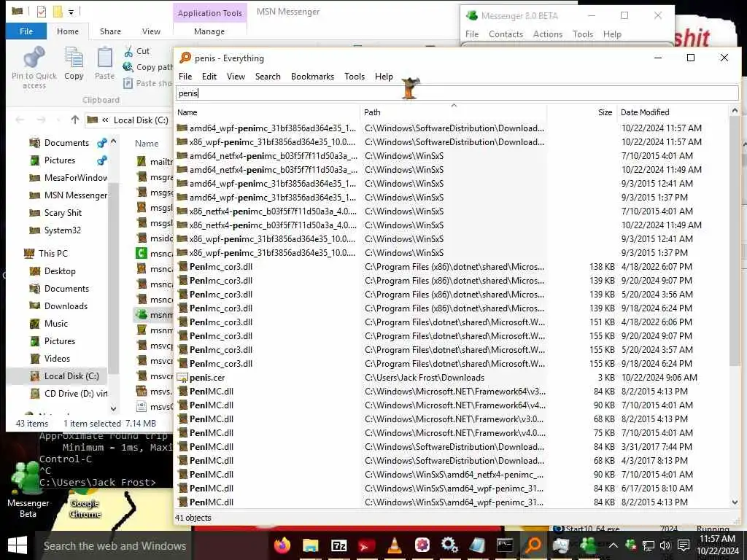747x560 pixels.
Task: Open the settings gear taskbar icon
Action: click(x=449, y=545)
